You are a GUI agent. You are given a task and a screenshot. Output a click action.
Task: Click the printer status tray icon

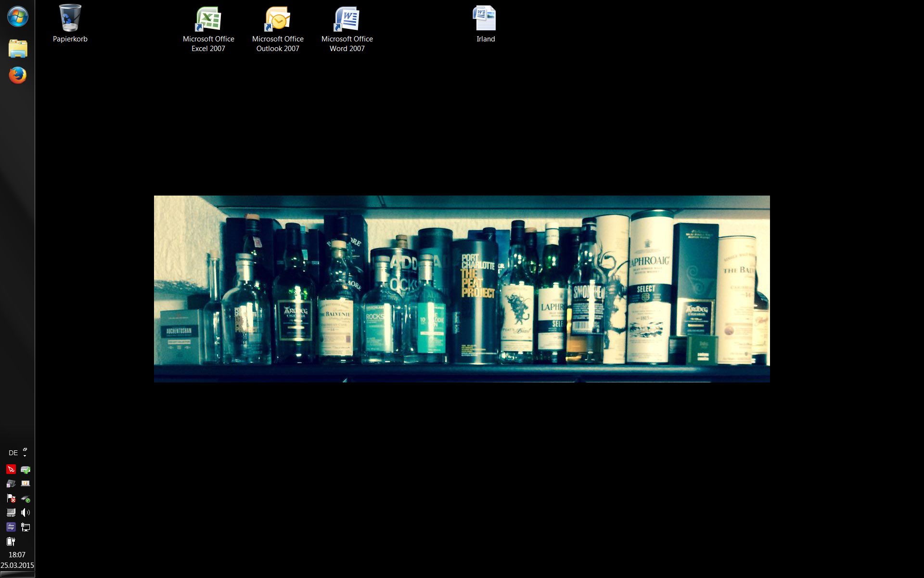pos(26,470)
